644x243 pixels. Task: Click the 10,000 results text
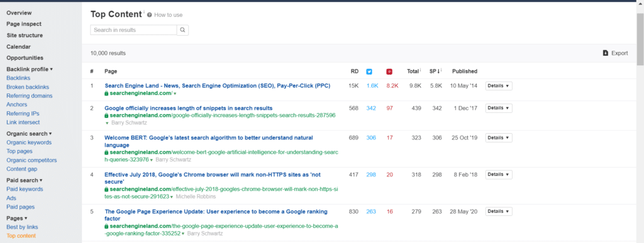[x=108, y=53]
